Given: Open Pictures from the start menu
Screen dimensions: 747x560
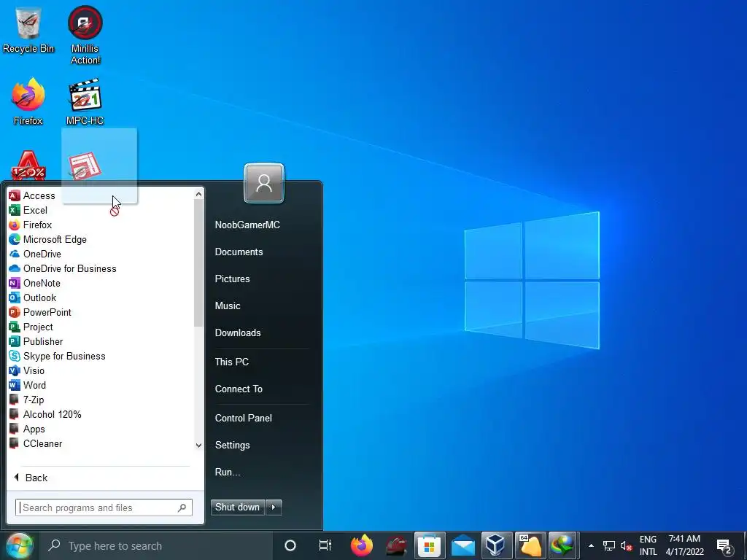Looking at the screenshot, I should 232,279.
